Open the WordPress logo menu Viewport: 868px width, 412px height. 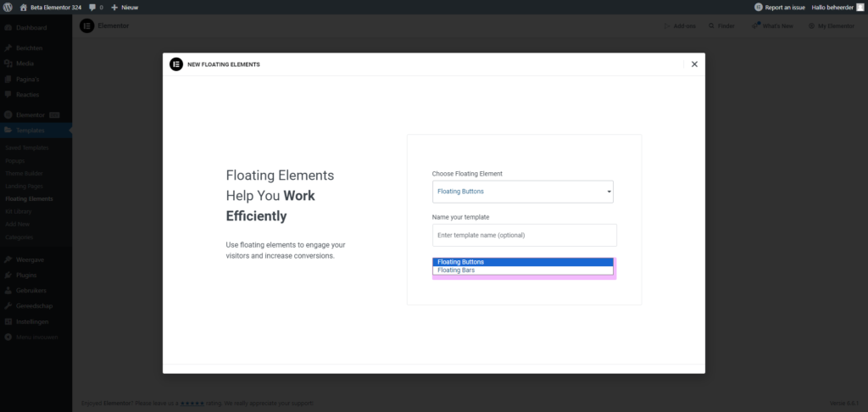8,7
